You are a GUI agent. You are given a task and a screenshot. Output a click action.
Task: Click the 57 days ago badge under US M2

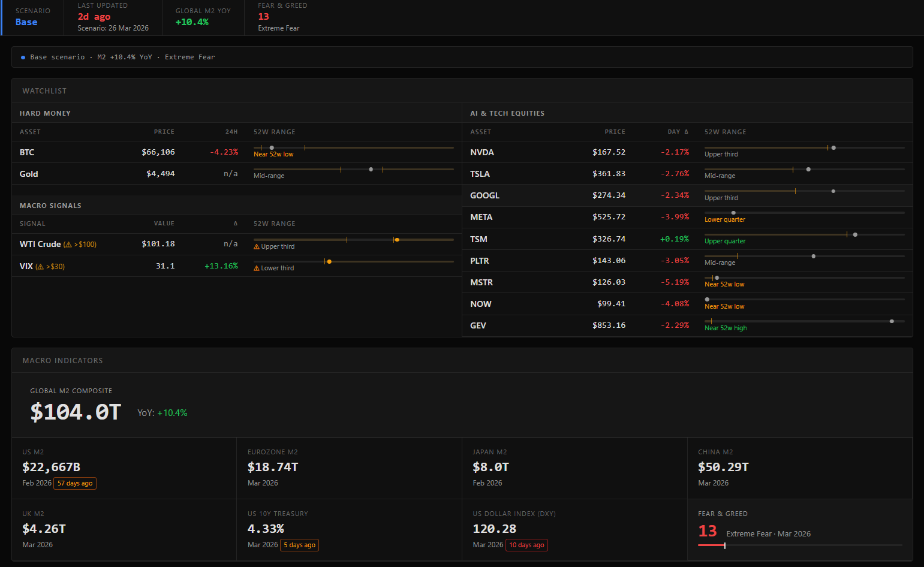[x=75, y=483]
